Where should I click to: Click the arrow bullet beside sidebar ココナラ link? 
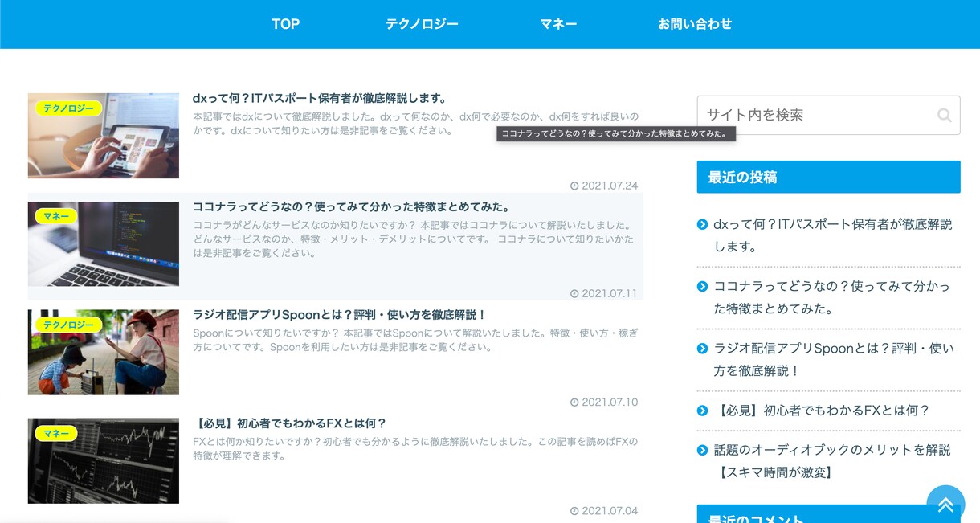(x=703, y=287)
